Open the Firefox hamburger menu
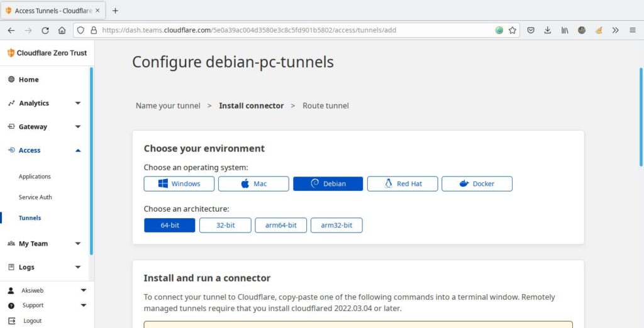Image resolution: width=644 pixels, height=328 pixels. [633, 30]
